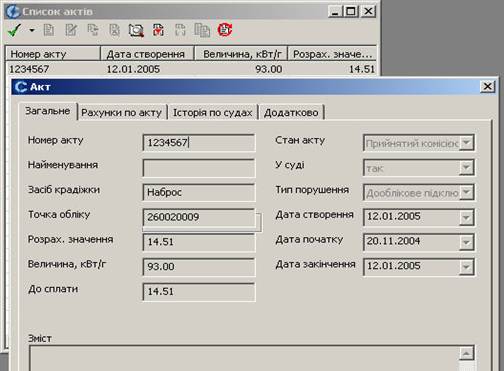Click the Список актів window title icon
Screen dimensions: 504x371
click(x=13, y=11)
